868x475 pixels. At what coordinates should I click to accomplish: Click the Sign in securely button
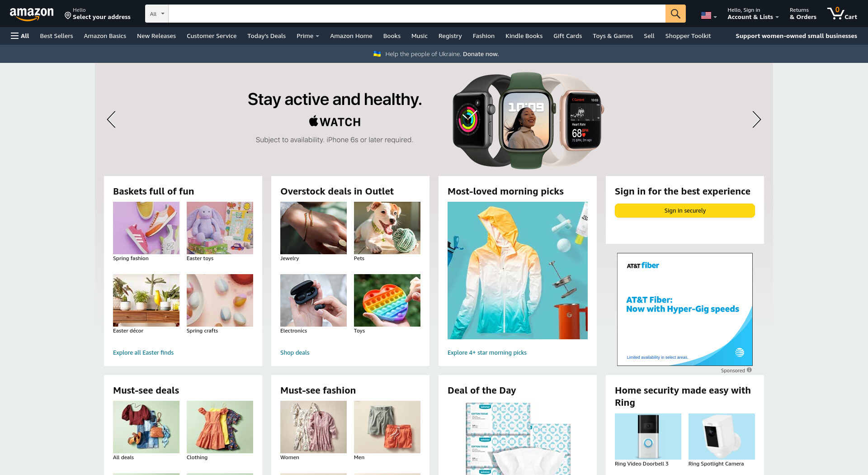684,210
